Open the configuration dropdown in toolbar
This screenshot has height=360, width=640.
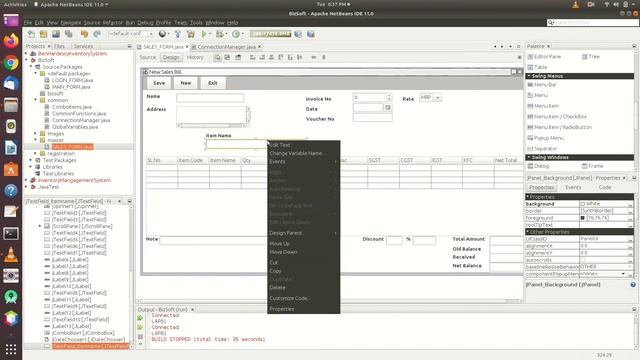point(151,34)
